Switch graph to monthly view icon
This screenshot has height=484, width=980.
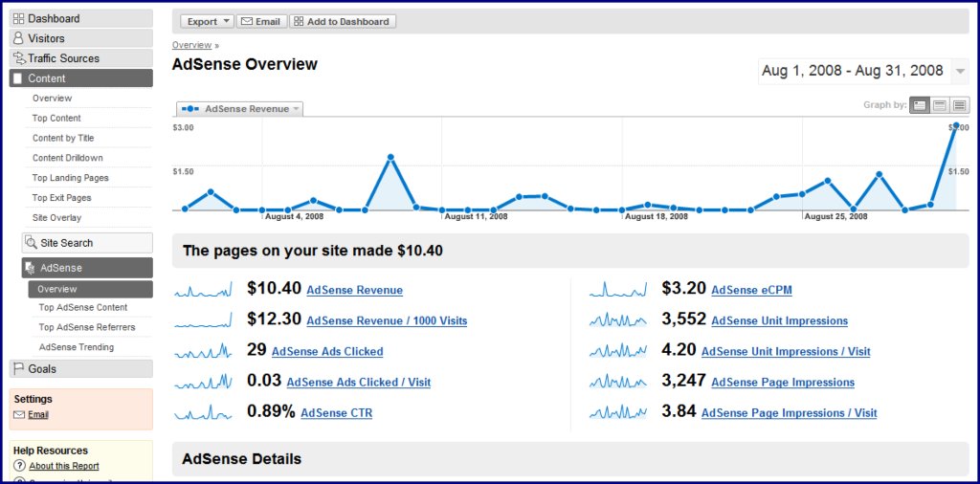960,105
